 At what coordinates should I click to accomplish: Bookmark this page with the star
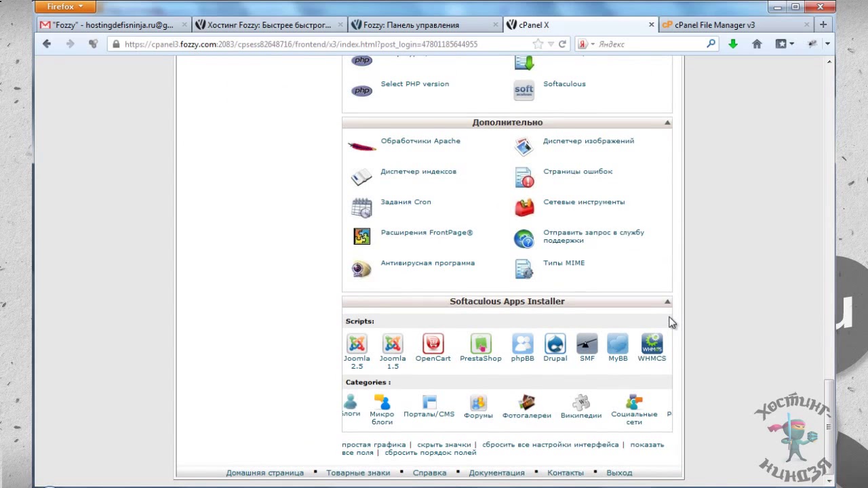point(538,44)
